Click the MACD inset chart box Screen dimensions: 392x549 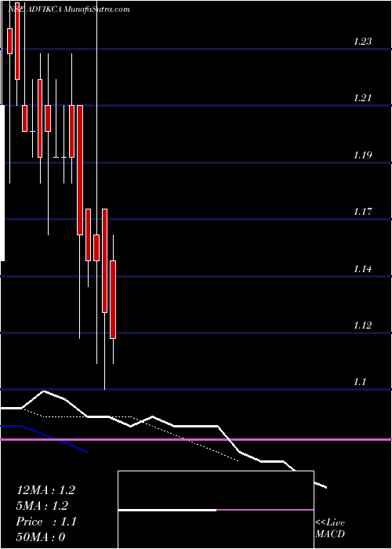click(x=216, y=510)
